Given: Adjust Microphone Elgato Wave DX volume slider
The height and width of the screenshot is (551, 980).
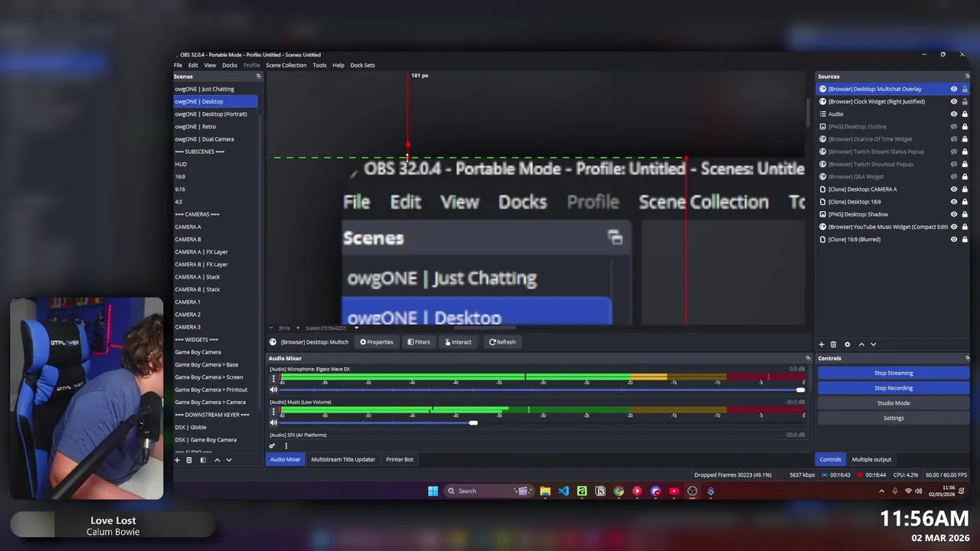Looking at the screenshot, I should pyautogui.click(x=800, y=390).
